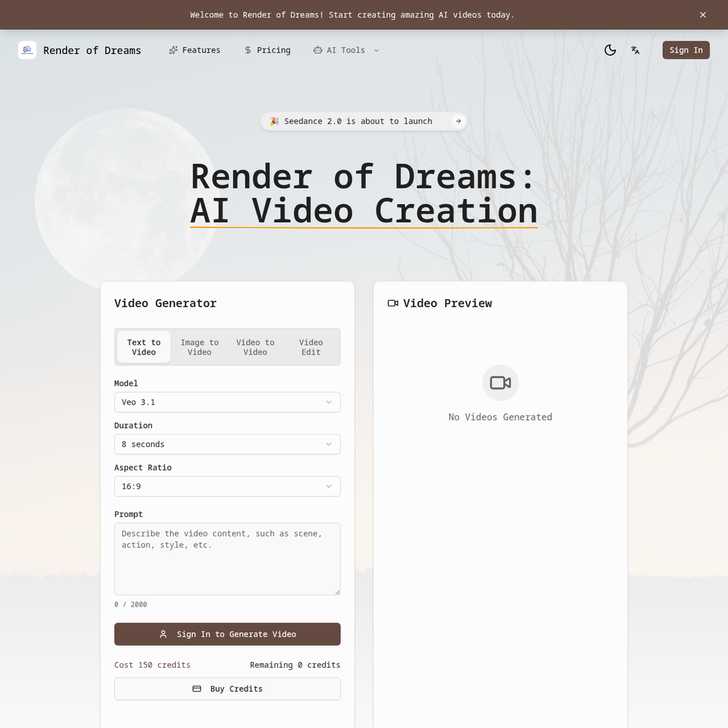Image resolution: width=728 pixels, height=728 pixels.
Task: Switch to the Video to Video tab
Action: coord(255,347)
